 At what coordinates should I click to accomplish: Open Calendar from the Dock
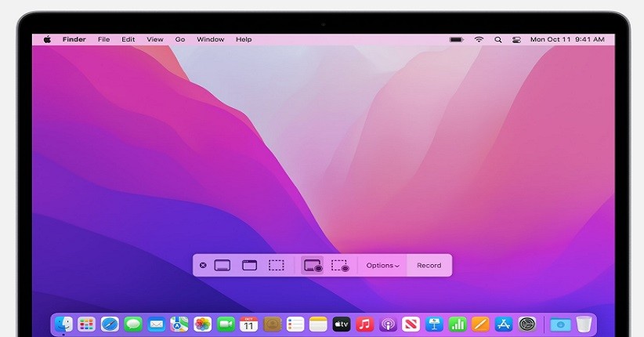(x=249, y=324)
